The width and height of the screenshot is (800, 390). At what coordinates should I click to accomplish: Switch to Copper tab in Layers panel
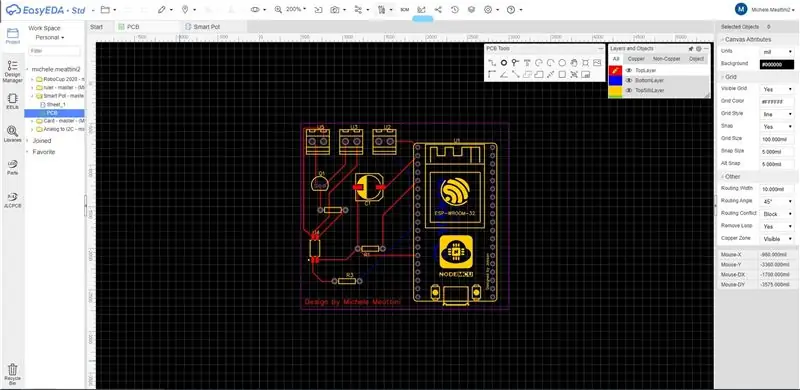pyautogui.click(x=636, y=59)
